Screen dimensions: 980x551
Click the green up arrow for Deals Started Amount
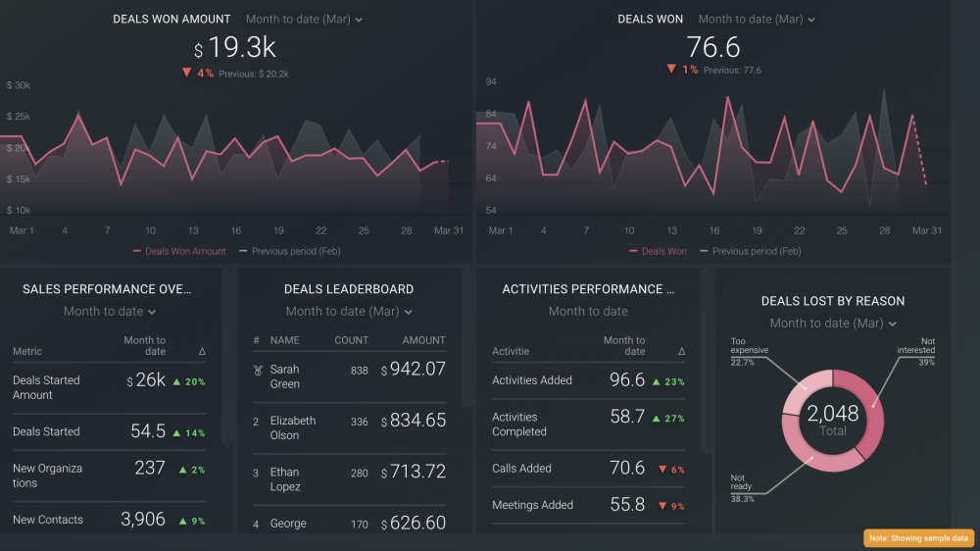(175, 381)
